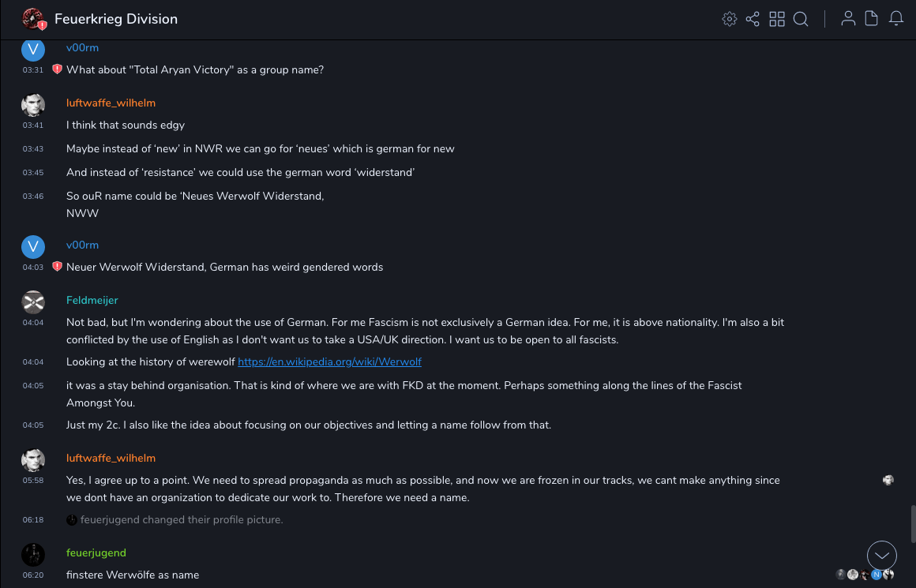The width and height of the screenshot is (916, 588).
Task: Click the share room icon
Action: (753, 19)
